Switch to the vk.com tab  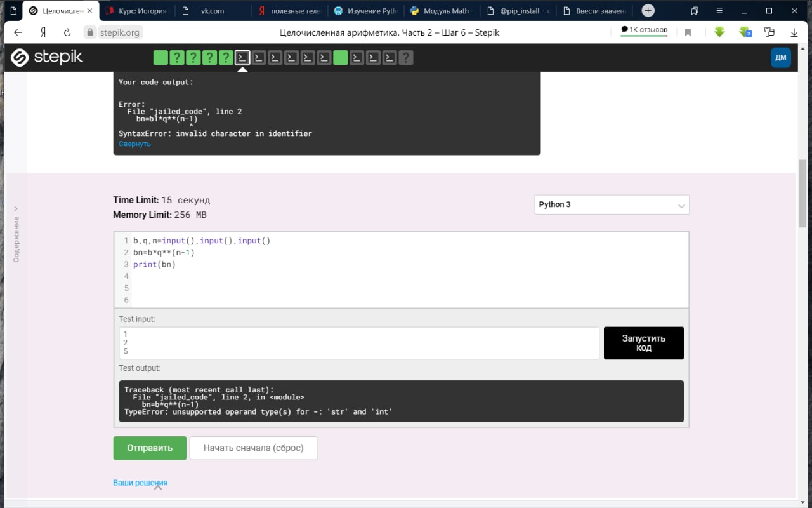pyautogui.click(x=213, y=11)
